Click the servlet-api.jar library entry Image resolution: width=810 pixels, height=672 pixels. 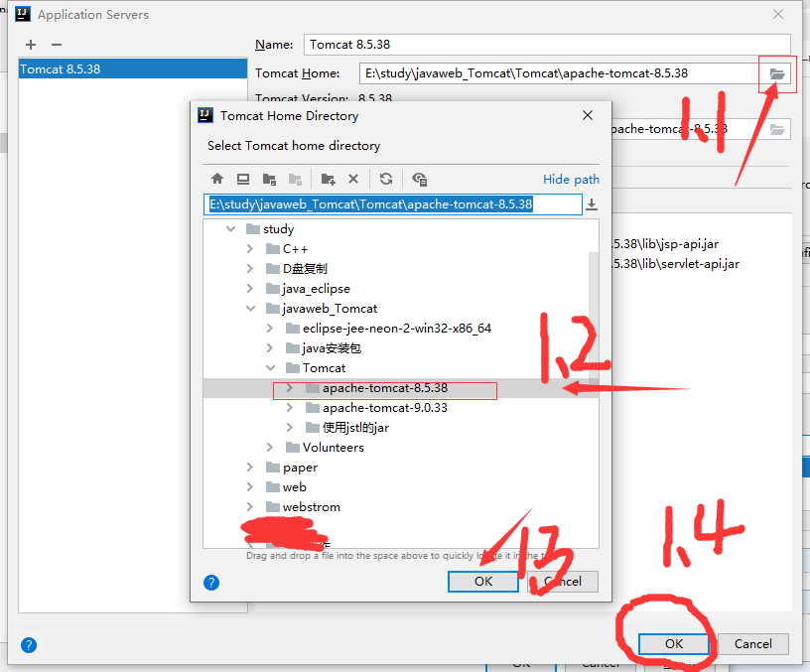click(x=675, y=264)
